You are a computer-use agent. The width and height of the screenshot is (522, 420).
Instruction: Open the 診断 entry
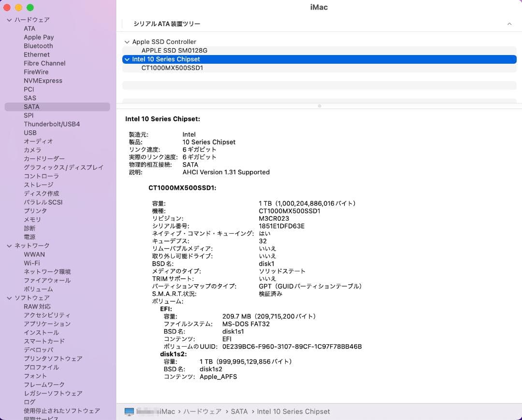(x=29, y=228)
